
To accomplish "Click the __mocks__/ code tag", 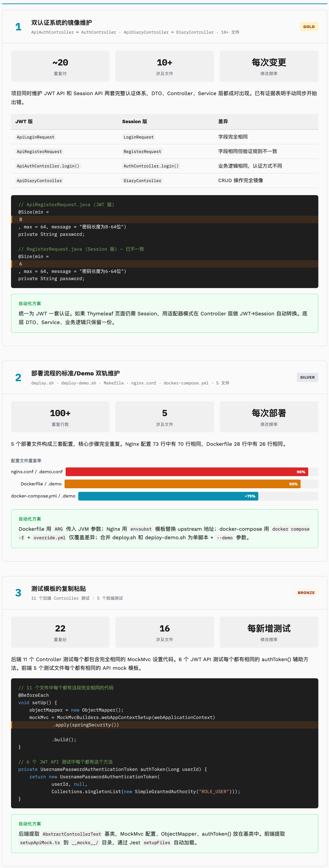I will point(85,843).
